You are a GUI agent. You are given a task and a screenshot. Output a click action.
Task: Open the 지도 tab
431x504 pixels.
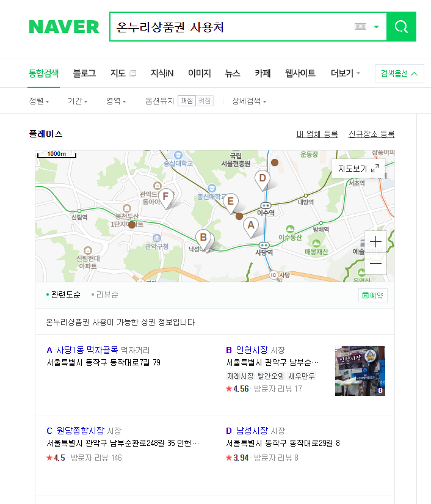click(x=118, y=73)
